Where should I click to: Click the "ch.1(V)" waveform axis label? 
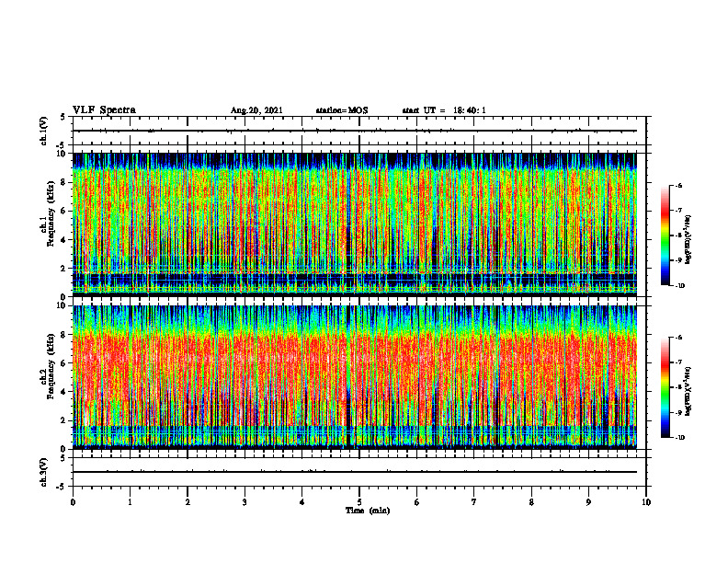pyautogui.click(x=44, y=131)
